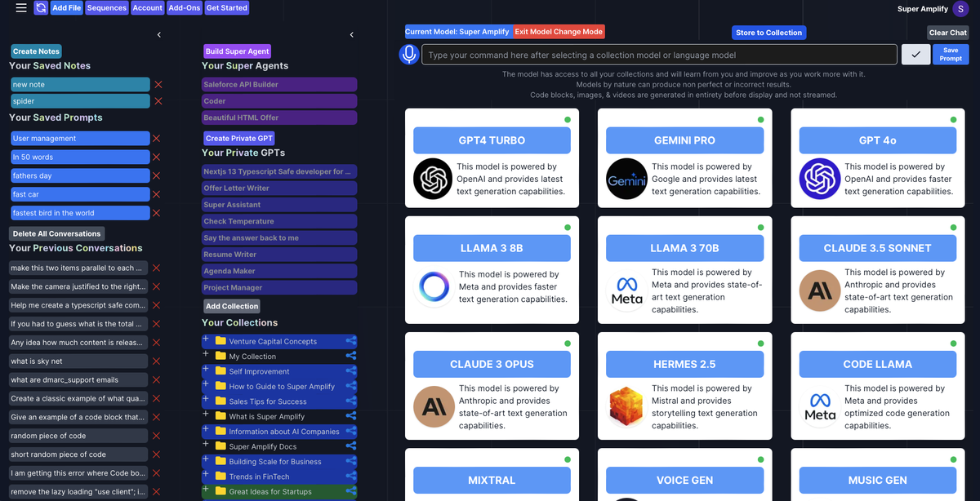Viewport: 980px width, 501px height.
Task: Click into the command input field
Action: tap(659, 55)
